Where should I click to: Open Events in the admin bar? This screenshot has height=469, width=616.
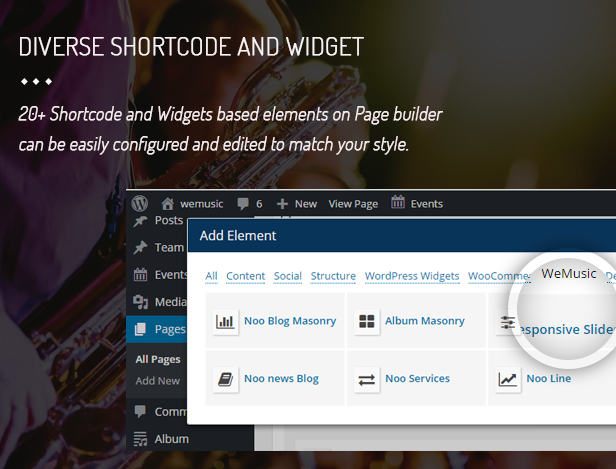pyautogui.click(x=417, y=203)
